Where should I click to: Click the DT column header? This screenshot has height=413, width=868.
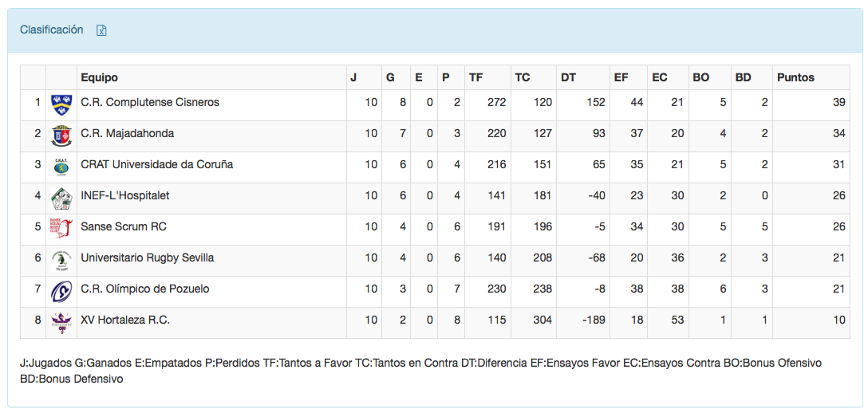point(568,77)
